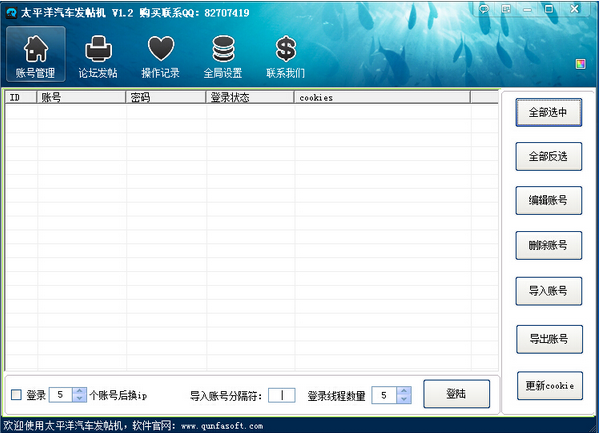
Task: Sort by the ID column header
Action: [21, 98]
